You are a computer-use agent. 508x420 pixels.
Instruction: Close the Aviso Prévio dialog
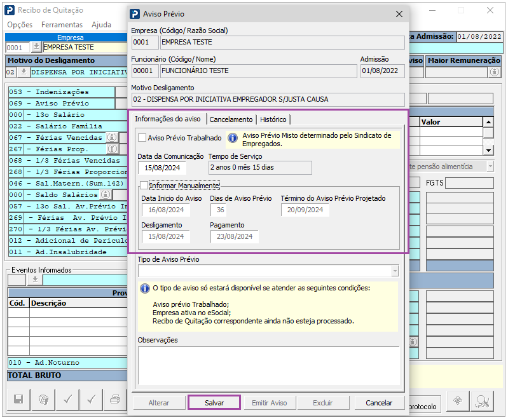pyautogui.click(x=399, y=14)
